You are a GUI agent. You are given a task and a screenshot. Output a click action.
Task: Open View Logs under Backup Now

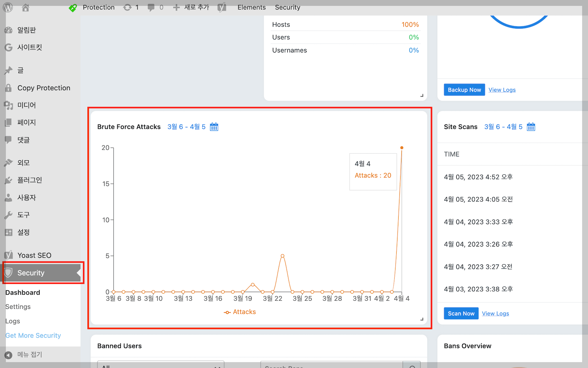click(x=502, y=90)
